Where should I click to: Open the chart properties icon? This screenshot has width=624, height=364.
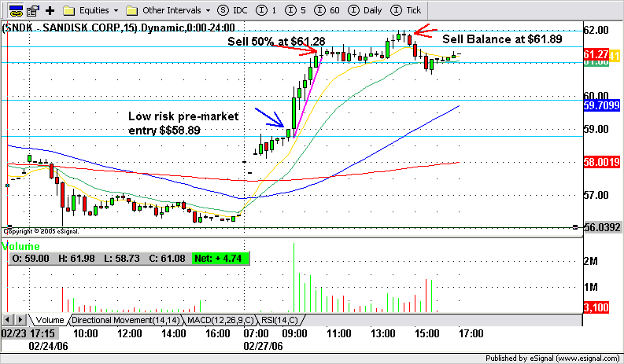(x=32, y=11)
